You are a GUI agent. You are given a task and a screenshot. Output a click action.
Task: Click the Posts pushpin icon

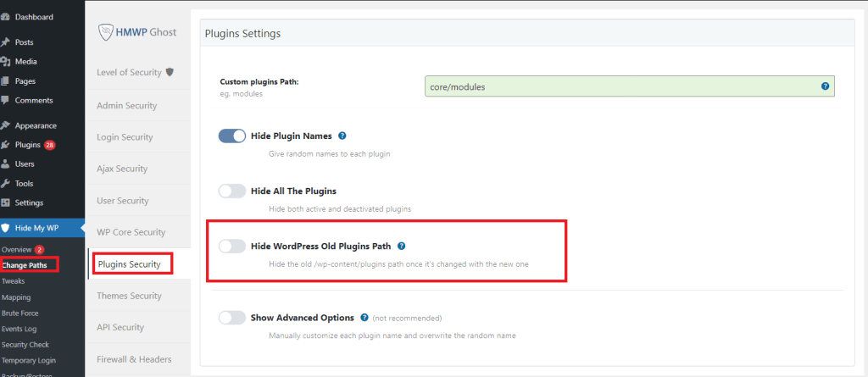(x=5, y=42)
